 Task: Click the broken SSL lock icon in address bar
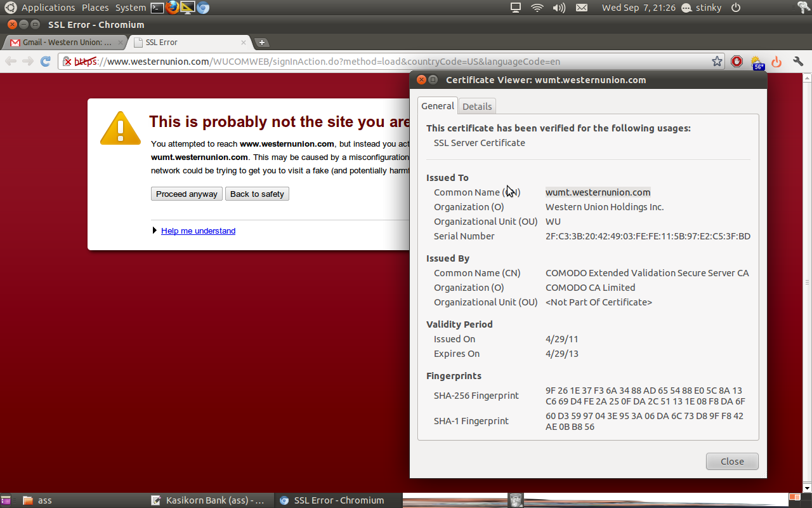tap(67, 62)
